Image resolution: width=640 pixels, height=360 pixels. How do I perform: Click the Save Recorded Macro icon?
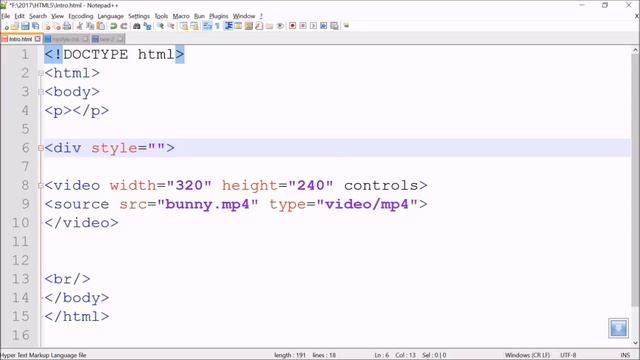tap(334, 26)
